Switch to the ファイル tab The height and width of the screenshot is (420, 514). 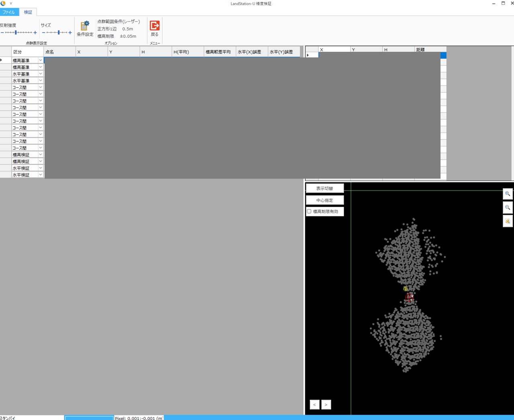click(x=8, y=12)
